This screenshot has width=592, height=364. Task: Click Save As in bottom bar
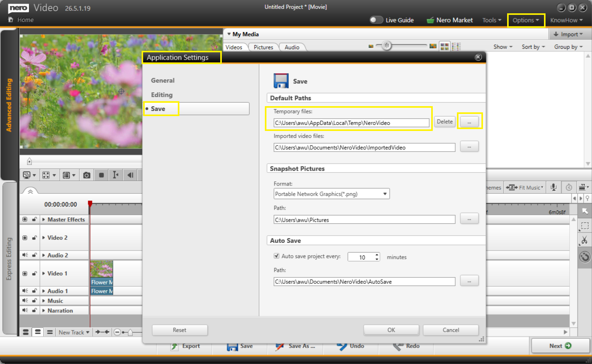click(295, 346)
